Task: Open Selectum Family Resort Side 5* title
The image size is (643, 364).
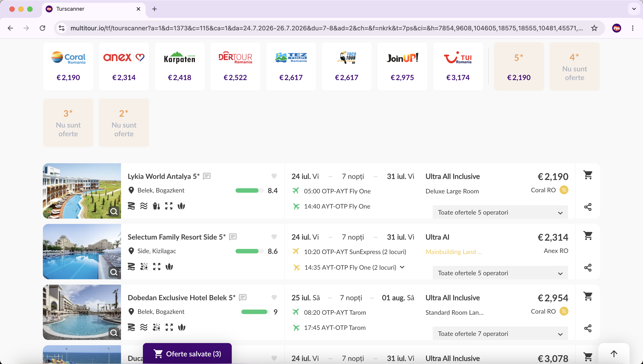Action: (x=177, y=237)
